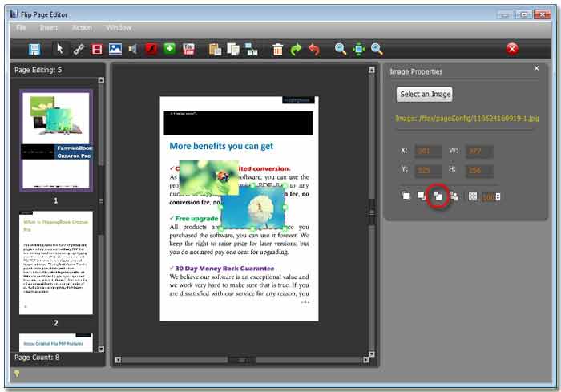Click the first layer order icon

pos(406,196)
